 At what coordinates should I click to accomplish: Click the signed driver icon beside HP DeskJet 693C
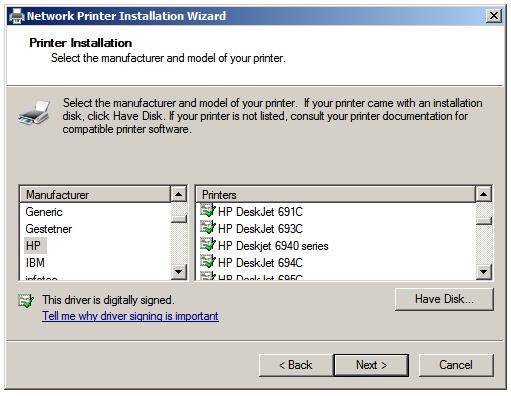tap(208, 228)
